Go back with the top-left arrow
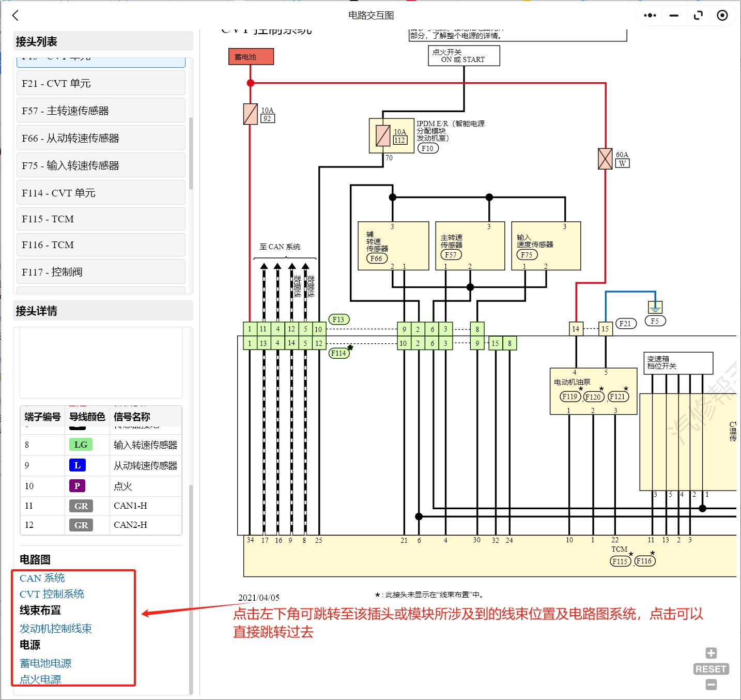This screenshot has width=741, height=700. coord(16,15)
